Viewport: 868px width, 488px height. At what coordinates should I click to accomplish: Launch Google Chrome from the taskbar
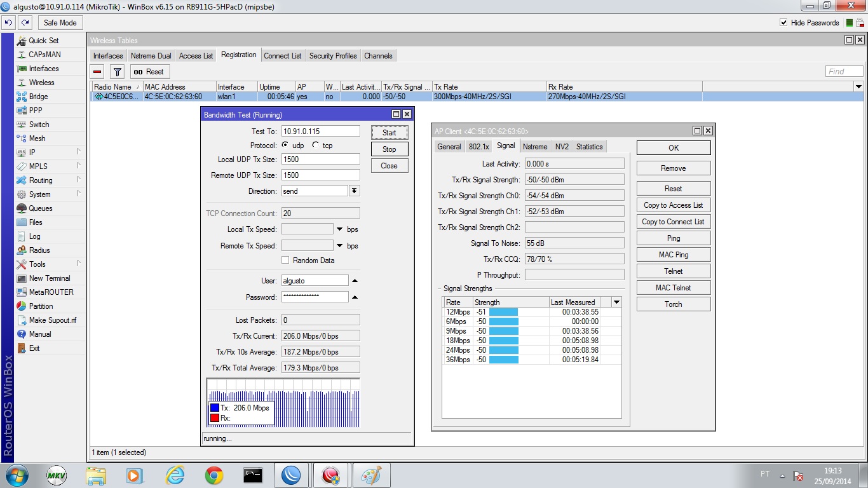(214, 475)
